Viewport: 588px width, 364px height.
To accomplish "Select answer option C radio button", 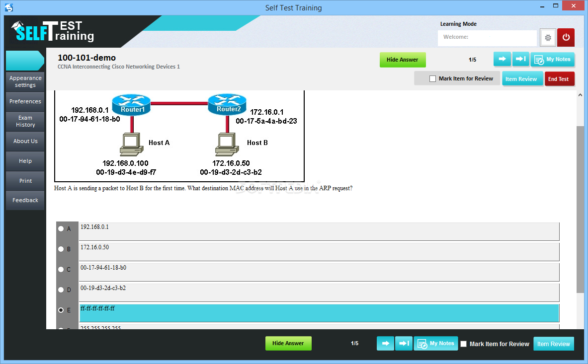I will coord(61,269).
